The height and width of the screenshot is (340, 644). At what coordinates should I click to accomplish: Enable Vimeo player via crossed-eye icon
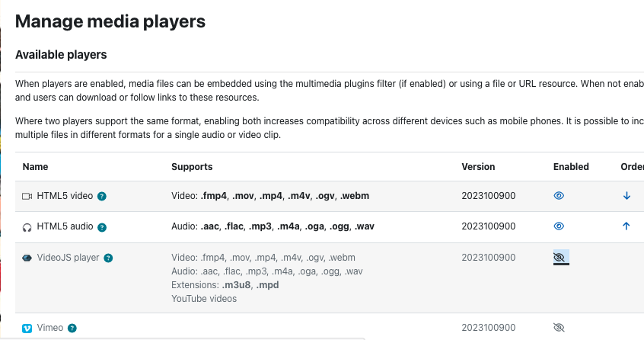[559, 327]
